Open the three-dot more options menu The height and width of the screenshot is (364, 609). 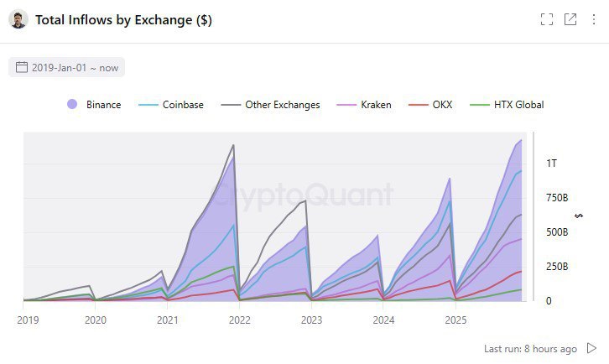593,19
